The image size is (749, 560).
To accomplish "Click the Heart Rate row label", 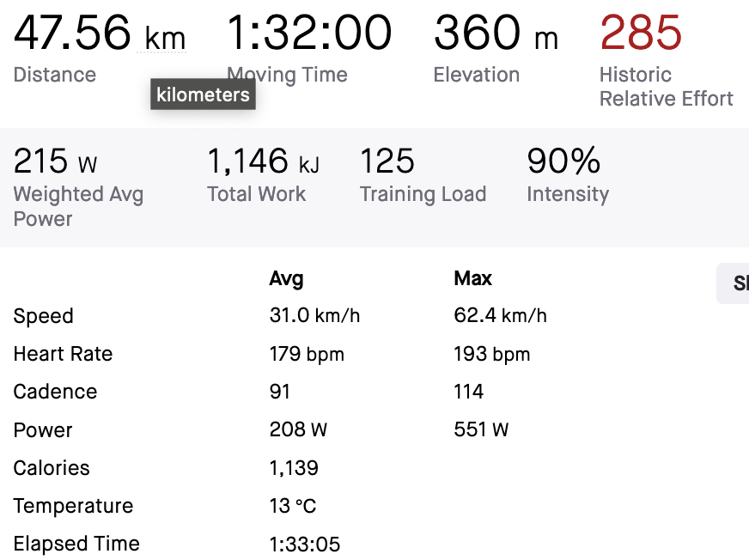I will pyautogui.click(x=63, y=354).
